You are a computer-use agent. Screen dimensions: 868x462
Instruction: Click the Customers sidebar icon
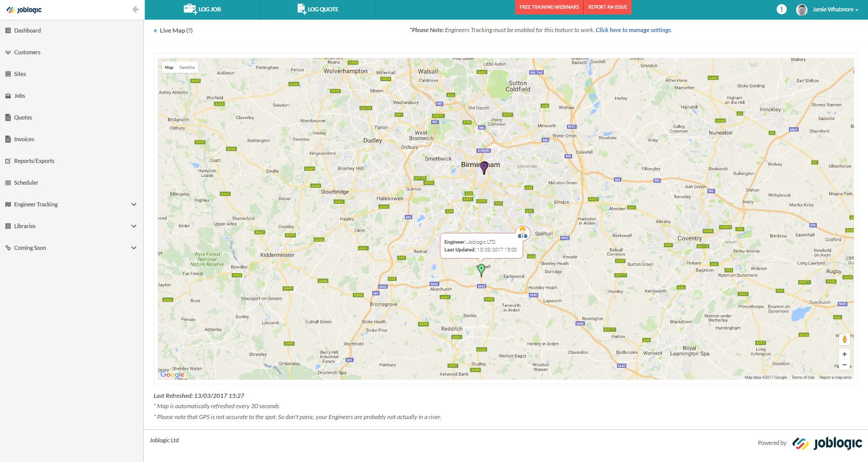pos(8,52)
